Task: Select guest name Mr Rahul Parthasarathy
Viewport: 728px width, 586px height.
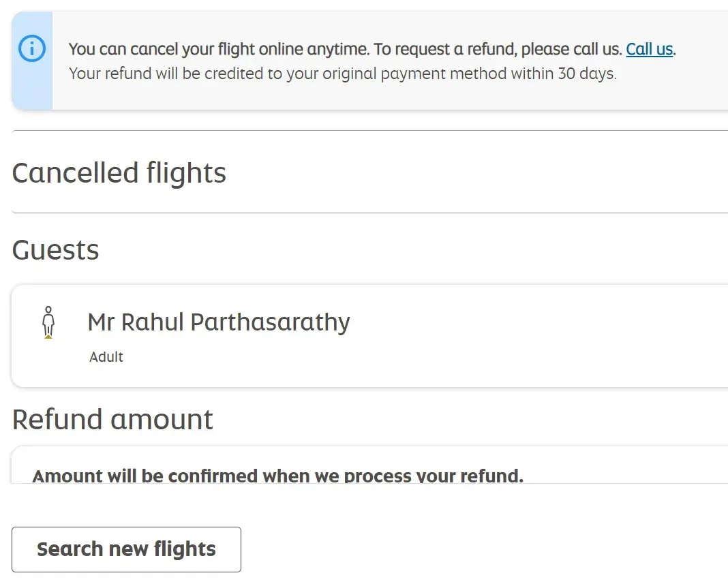Action: 219,322
